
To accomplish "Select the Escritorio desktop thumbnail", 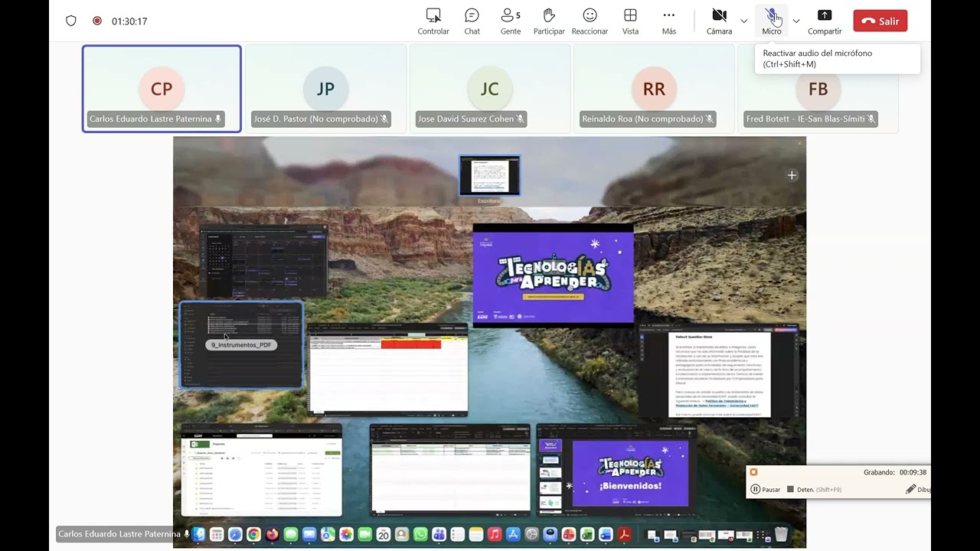I will click(489, 176).
